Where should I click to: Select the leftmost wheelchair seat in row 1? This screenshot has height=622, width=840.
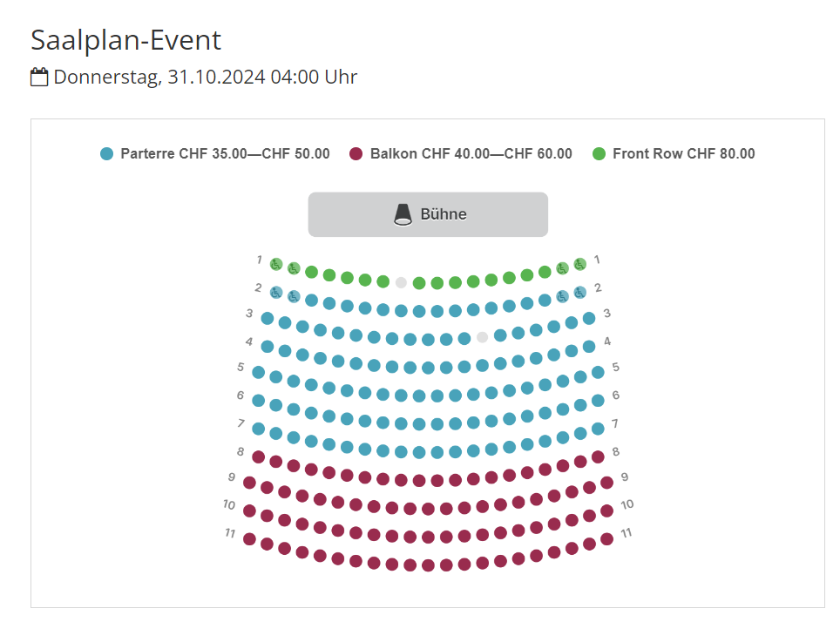[x=276, y=264]
